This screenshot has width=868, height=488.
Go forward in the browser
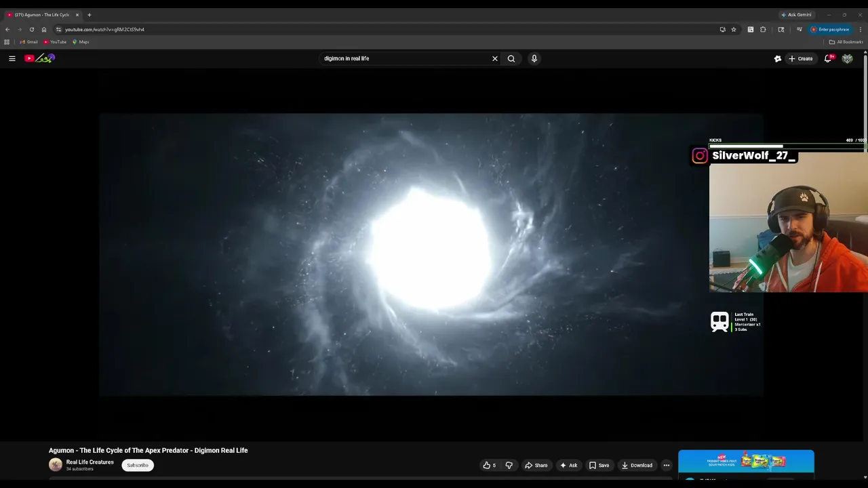click(20, 30)
